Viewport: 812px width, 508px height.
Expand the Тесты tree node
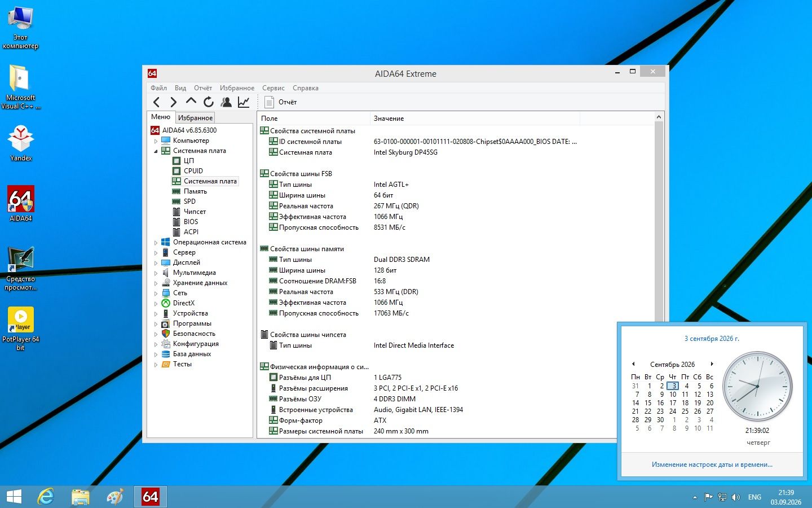(x=156, y=365)
